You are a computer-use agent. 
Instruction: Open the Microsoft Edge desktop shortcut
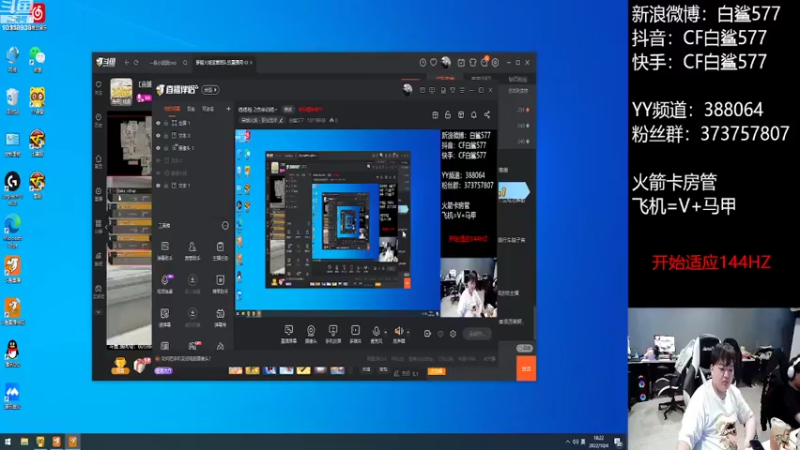click(12, 230)
